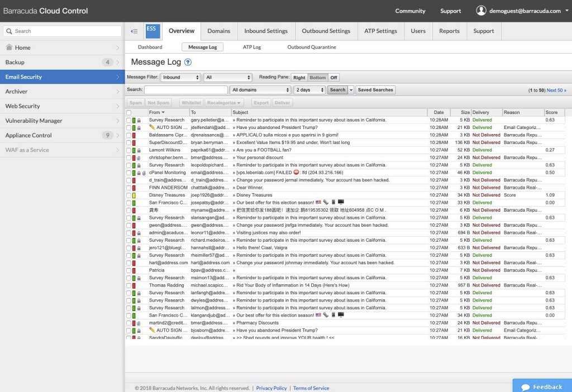Open the Terms of Service link
The width and height of the screenshot is (572, 392).
(x=311, y=388)
